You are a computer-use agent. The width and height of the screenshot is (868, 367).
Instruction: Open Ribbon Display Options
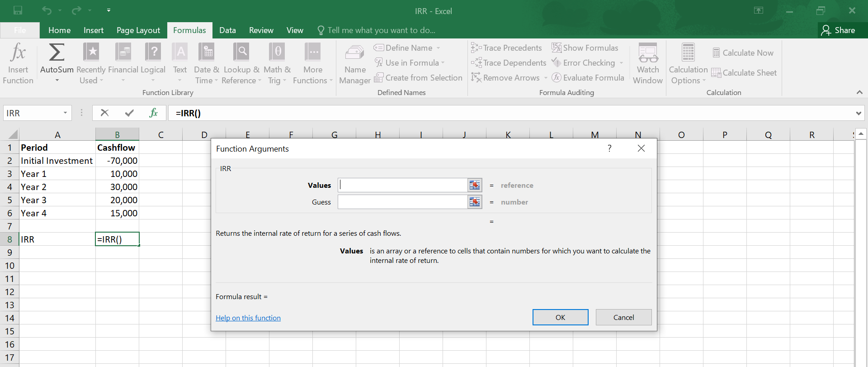click(759, 10)
